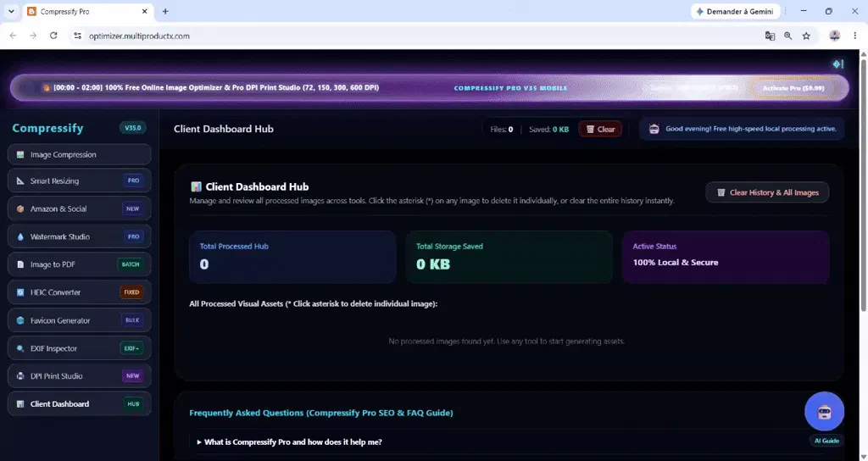Click the EXIF Inspector magnifier icon
868x461 pixels.
pos(20,348)
